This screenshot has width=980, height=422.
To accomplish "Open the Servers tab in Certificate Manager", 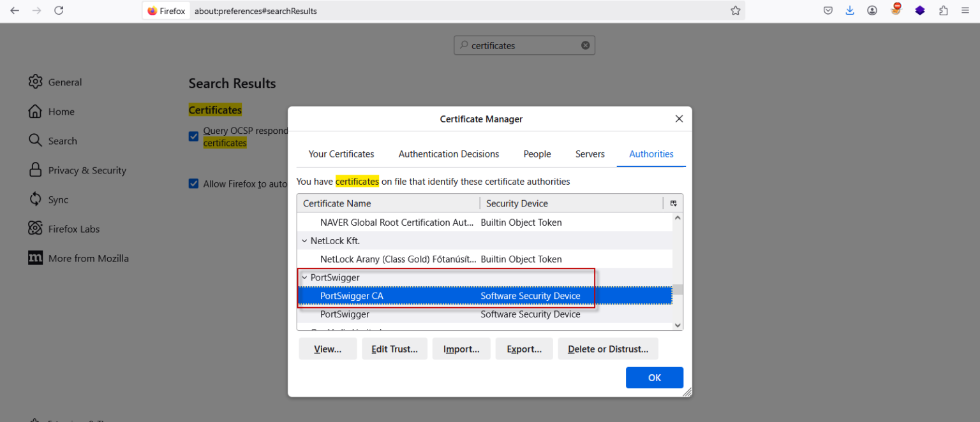I will click(590, 154).
